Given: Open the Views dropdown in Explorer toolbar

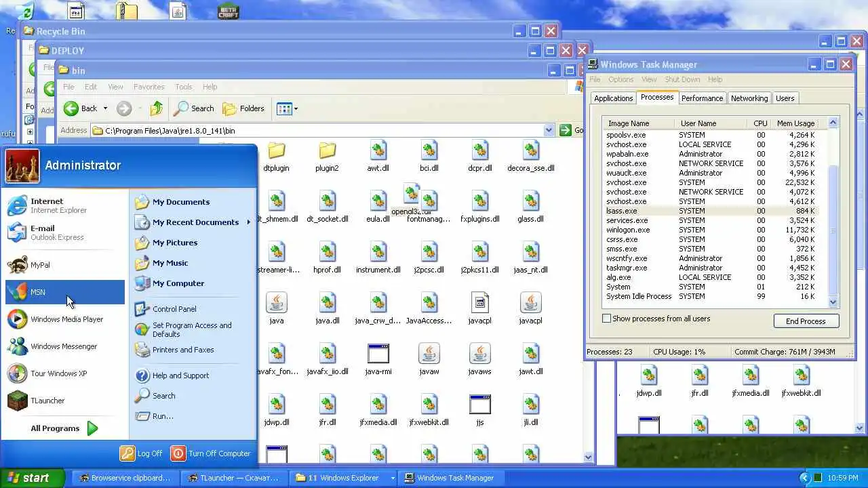Looking at the screenshot, I should click(x=288, y=108).
